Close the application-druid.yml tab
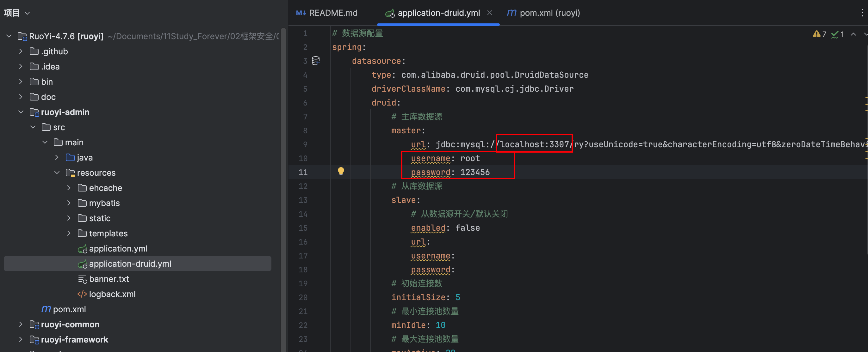The width and height of the screenshot is (868, 352). (x=490, y=13)
